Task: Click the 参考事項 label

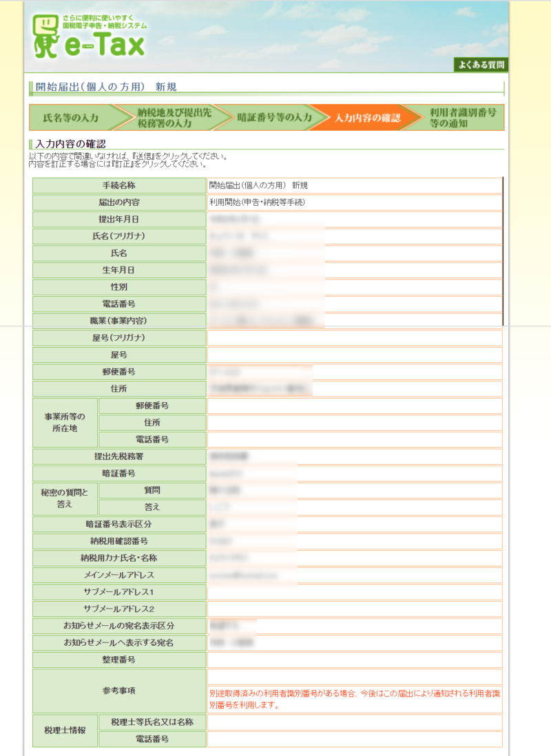Action: tap(119, 691)
